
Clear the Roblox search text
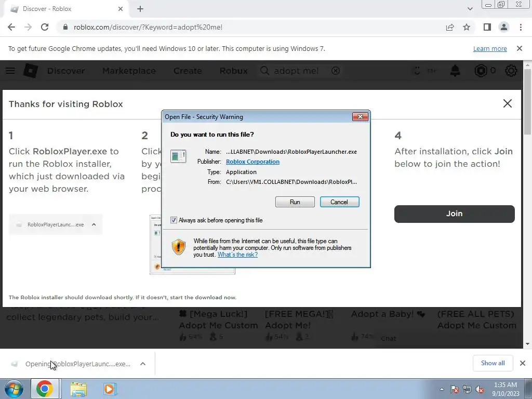pyautogui.click(x=336, y=71)
